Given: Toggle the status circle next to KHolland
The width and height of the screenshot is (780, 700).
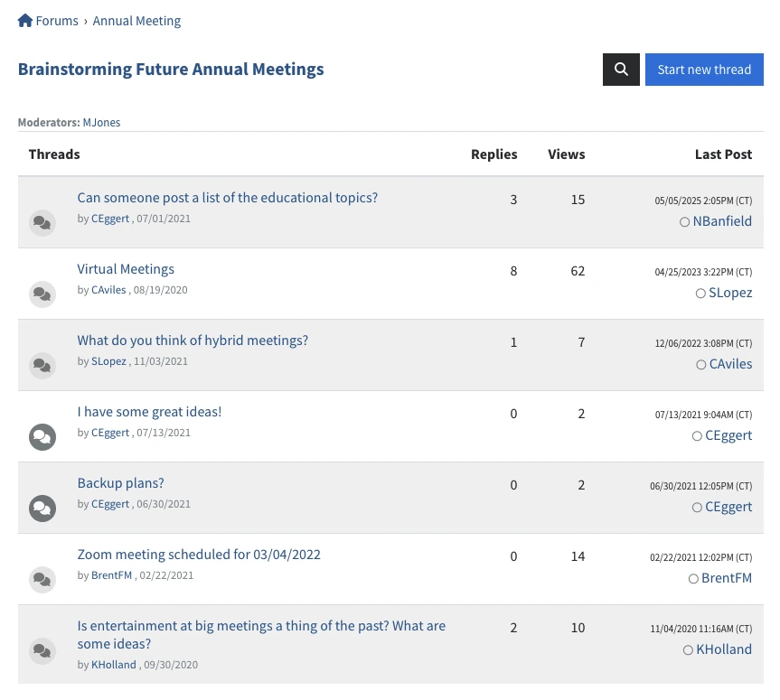Looking at the screenshot, I should tap(688, 649).
